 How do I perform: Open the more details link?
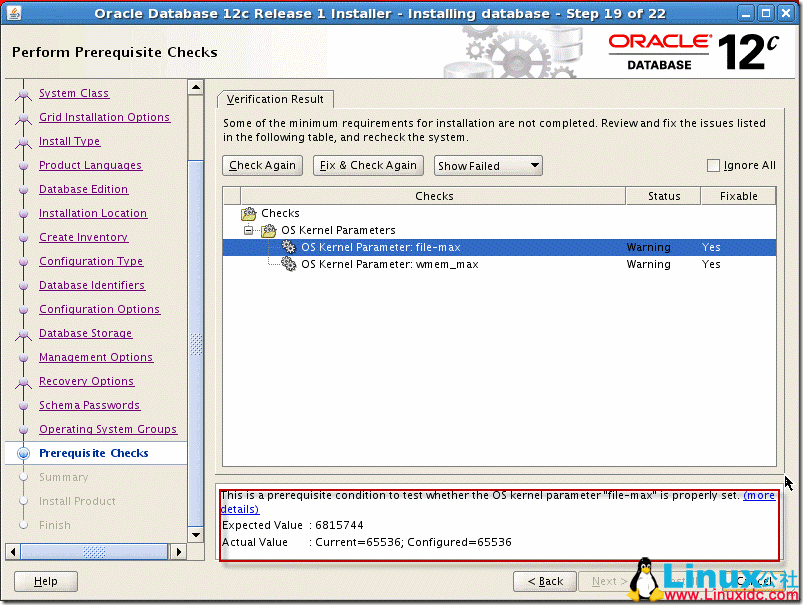[758, 495]
